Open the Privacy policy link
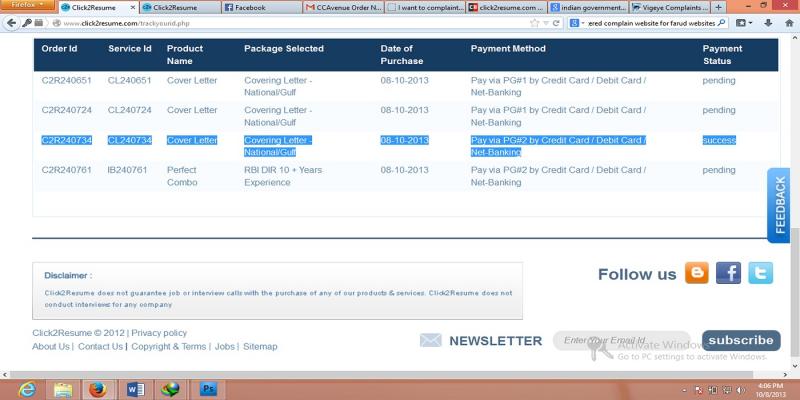 pos(159,333)
